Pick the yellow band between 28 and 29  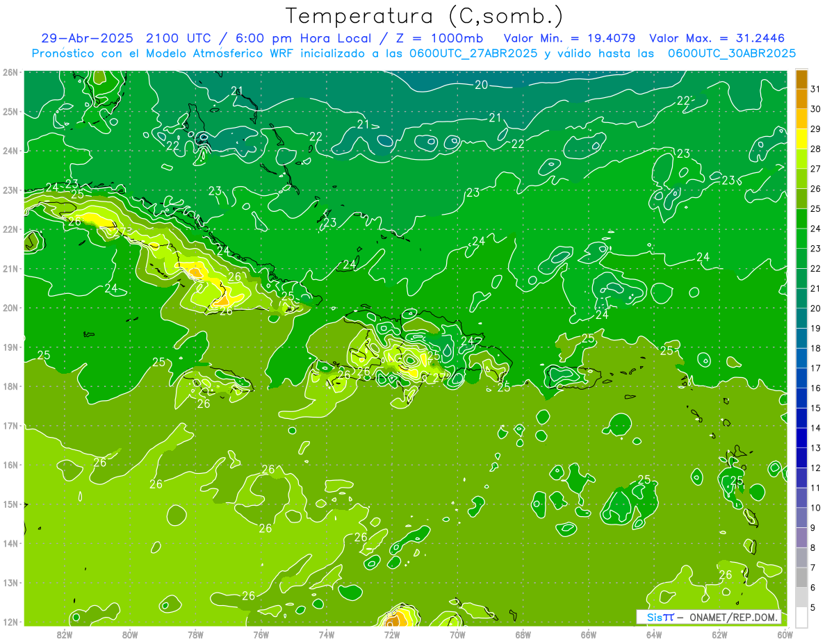point(801,139)
